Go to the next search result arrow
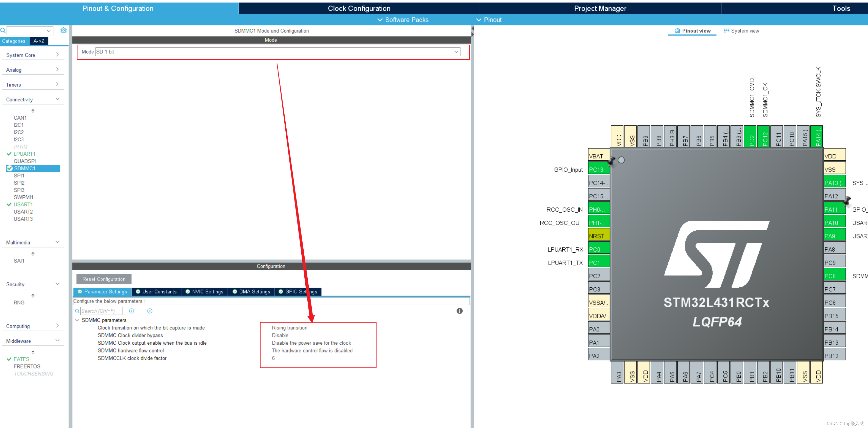 (x=150, y=311)
